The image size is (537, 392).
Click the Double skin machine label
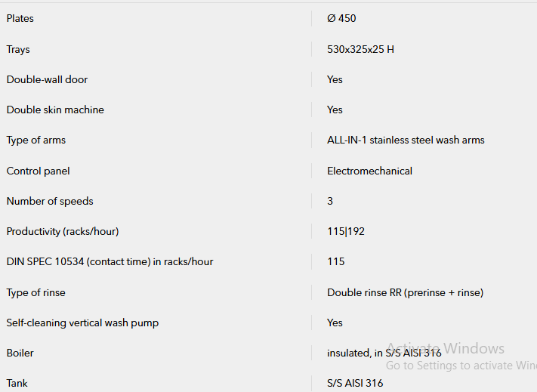tap(55, 110)
